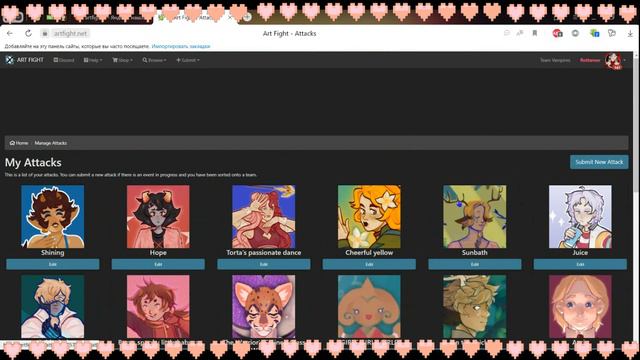Image resolution: width=640 pixels, height=360 pixels.
Task: Open the Juice attack thumbnail
Action: [x=580, y=217]
